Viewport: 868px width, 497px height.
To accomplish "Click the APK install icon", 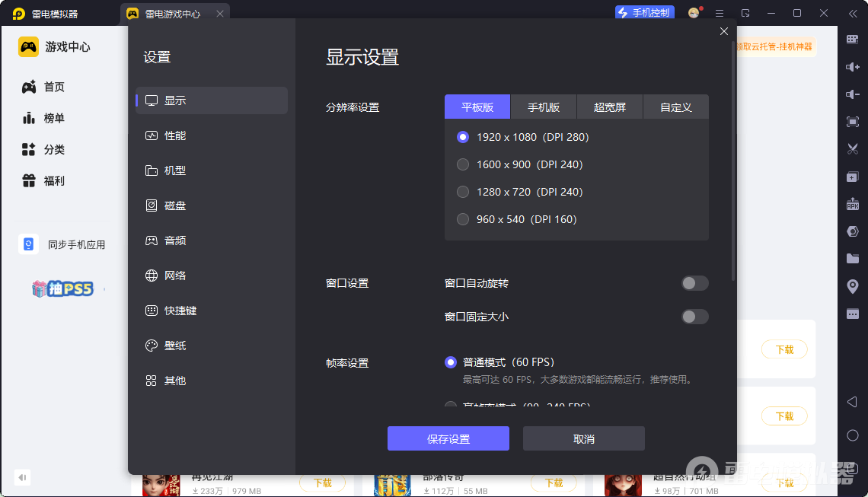I will click(x=853, y=204).
